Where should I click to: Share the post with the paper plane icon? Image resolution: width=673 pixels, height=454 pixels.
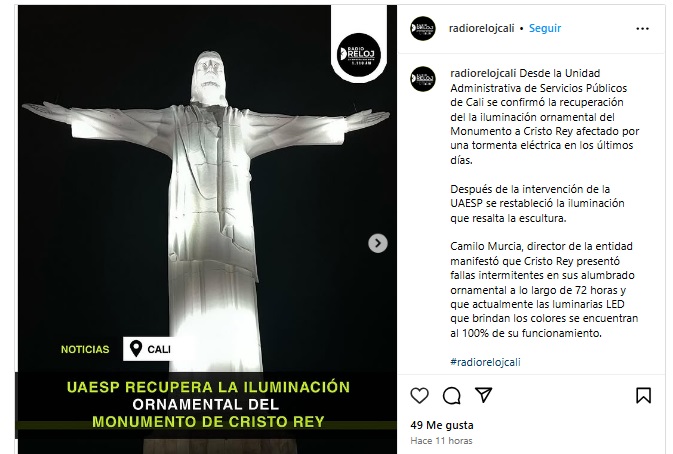pos(483,395)
